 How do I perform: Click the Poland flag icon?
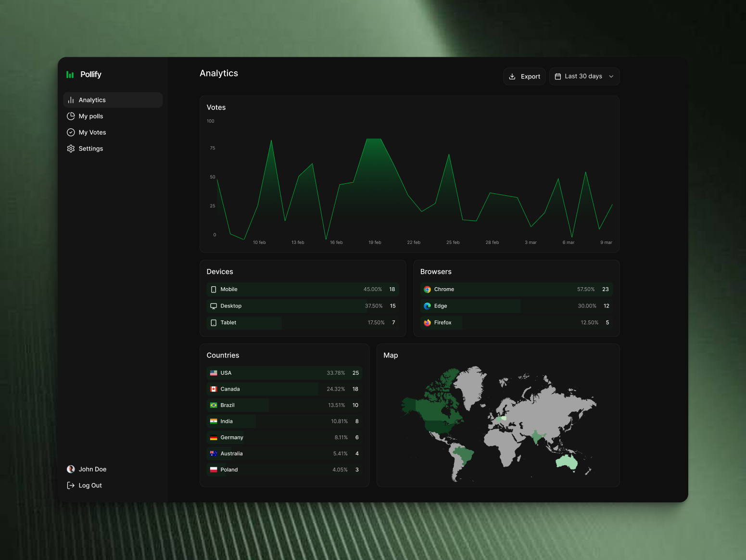pos(214,470)
